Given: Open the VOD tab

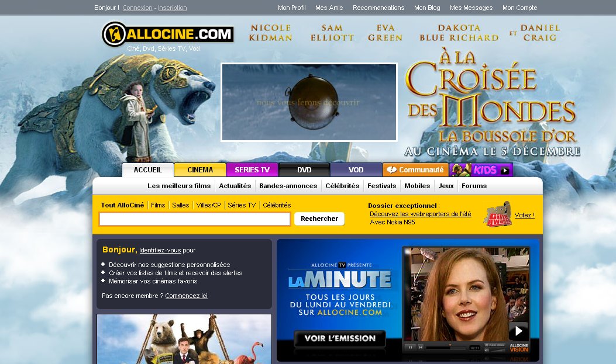Looking at the screenshot, I should pyautogui.click(x=356, y=170).
